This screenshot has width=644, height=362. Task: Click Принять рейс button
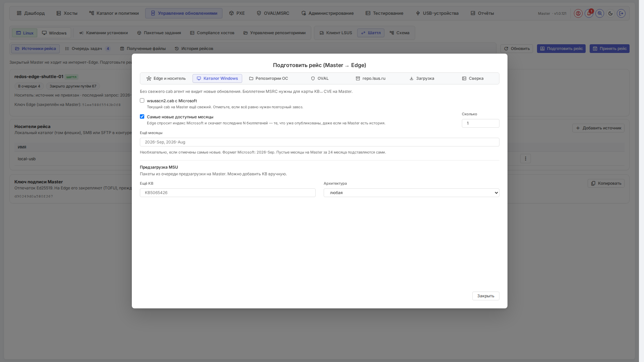(609, 49)
